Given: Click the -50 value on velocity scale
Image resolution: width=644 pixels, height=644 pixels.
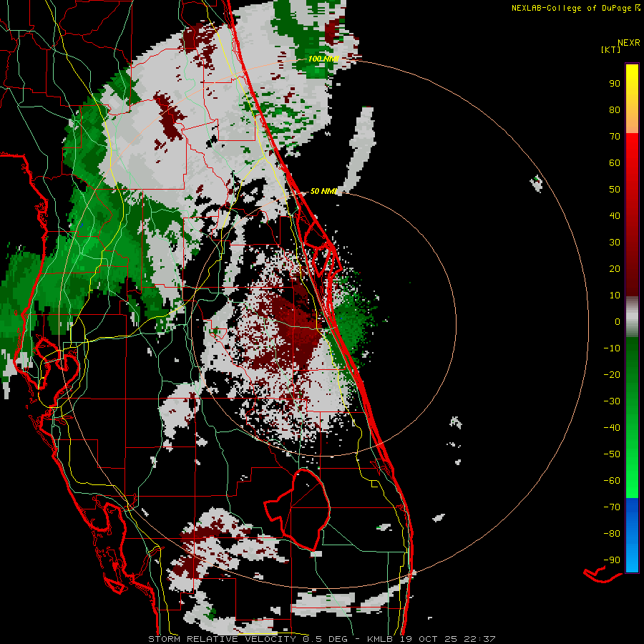Looking at the screenshot, I should [x=612, y=454].
